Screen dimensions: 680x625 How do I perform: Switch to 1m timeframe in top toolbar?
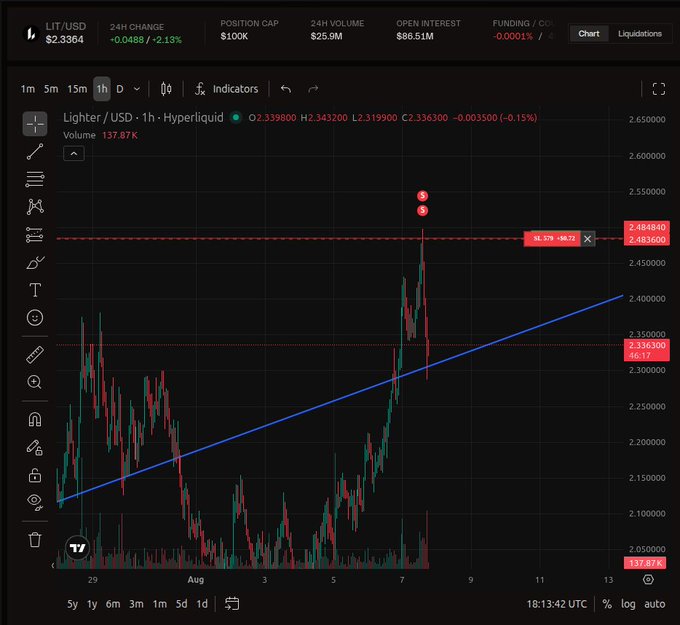click(28, 89)
